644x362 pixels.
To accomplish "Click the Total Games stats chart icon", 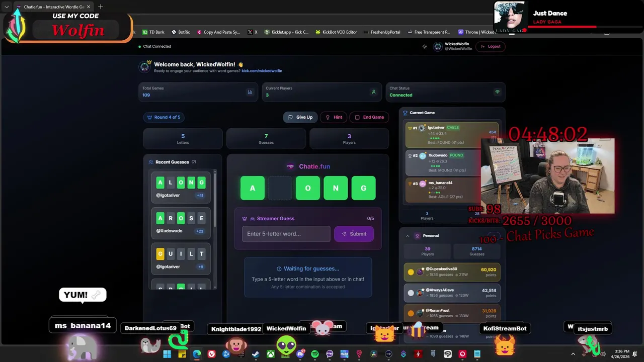I will coord(250,92).
